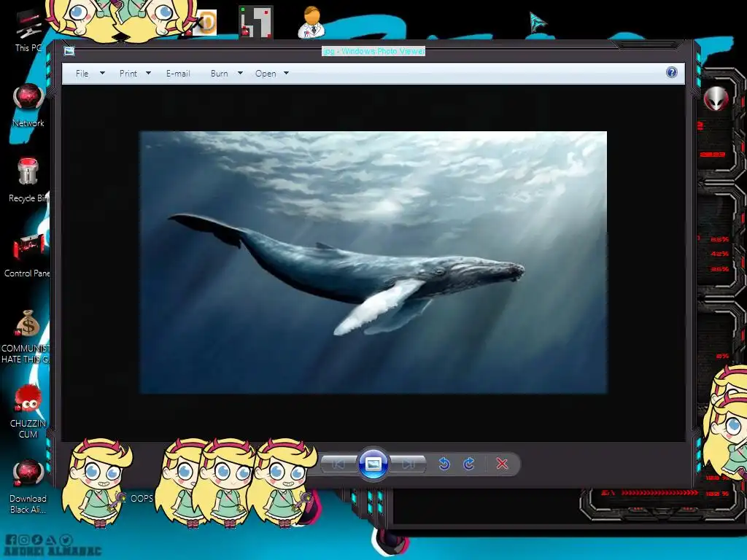Expand the Print dropdown arrow
Screen dimensions: 747x560
tap(148, 74)
